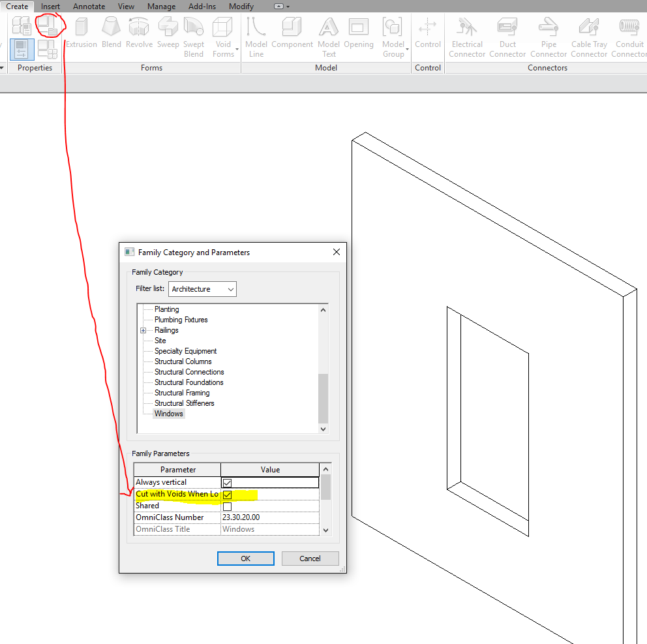
Task: Place a Pipe Connector
Action: (x=548, y=33)
